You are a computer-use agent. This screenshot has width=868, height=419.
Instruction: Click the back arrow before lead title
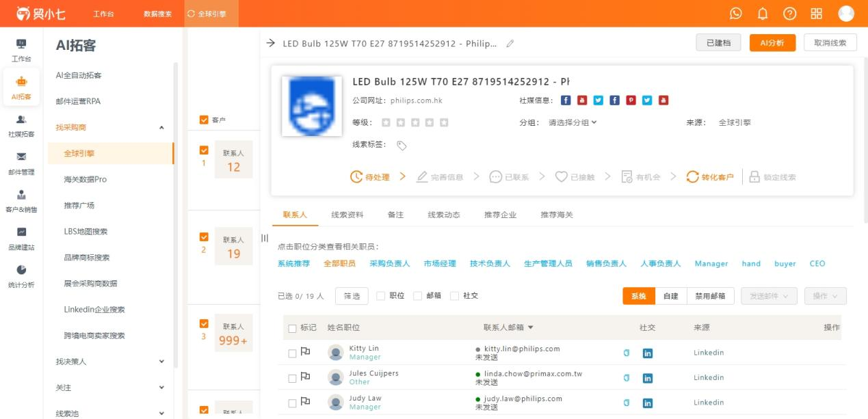pos(271,43)
